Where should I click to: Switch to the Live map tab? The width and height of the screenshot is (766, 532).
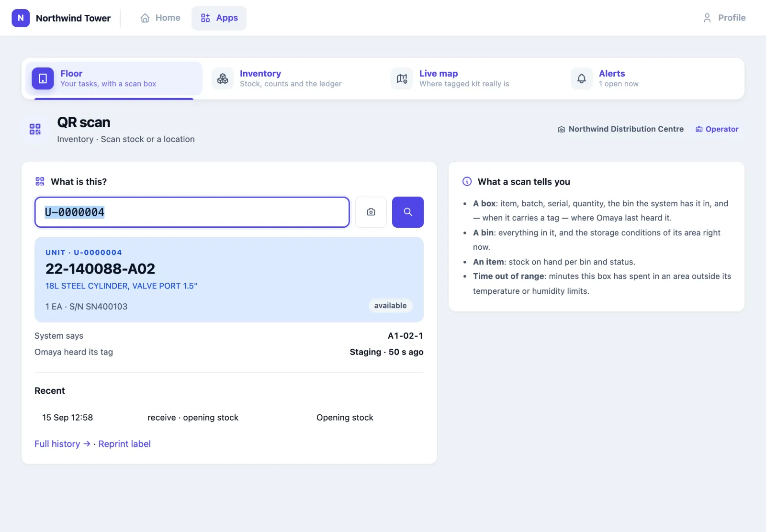pos(473,78)
